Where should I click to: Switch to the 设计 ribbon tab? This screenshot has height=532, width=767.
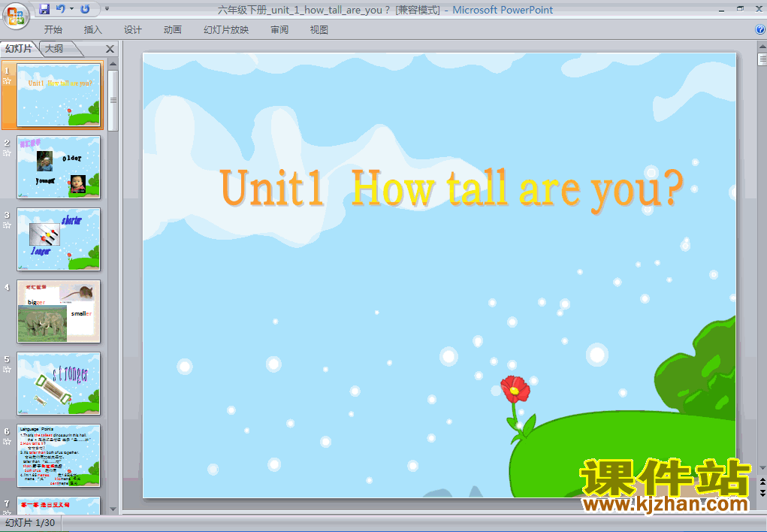click(x=132, y=30)
